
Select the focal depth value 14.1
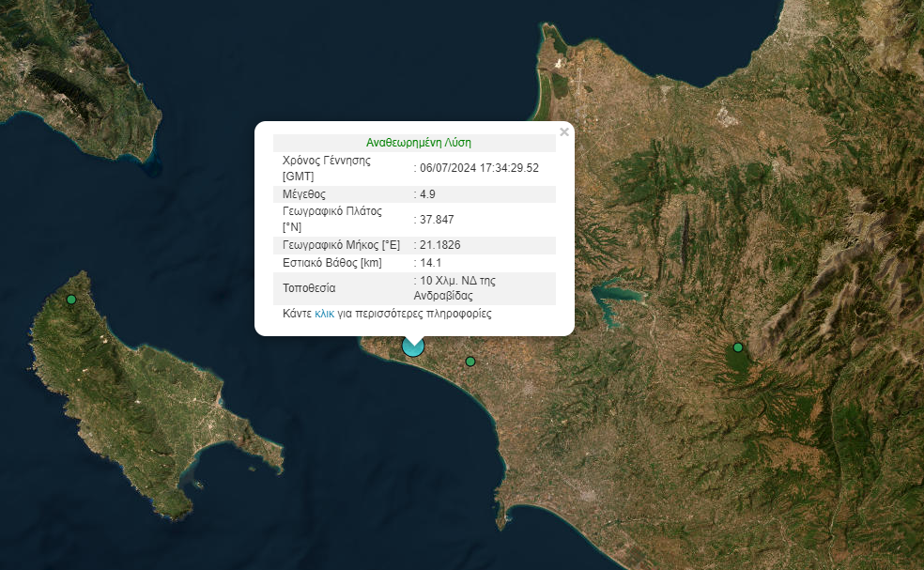pos(430,263)
